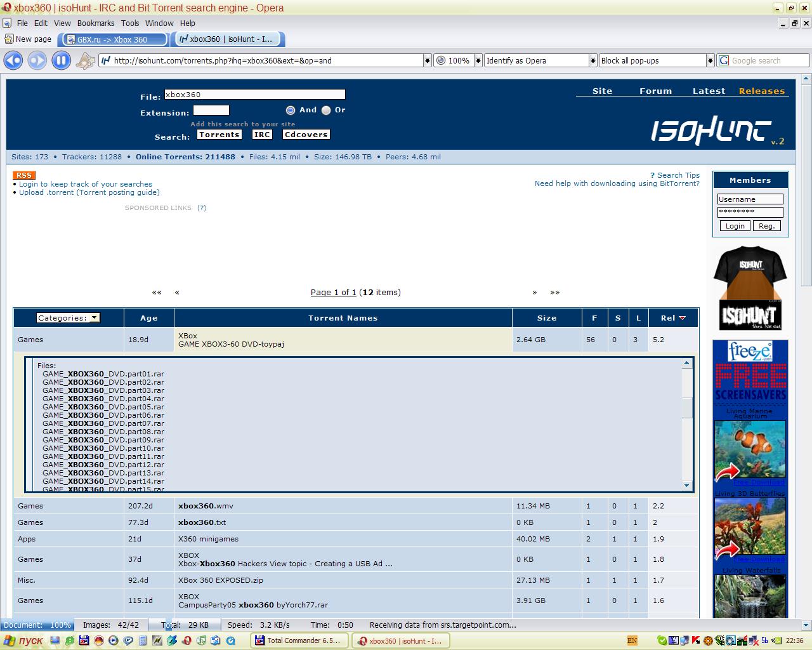This screenshot has height=650, width=812.
Task: Switch to the xbox360 | isoHunt tab
Action: point(227,39)
